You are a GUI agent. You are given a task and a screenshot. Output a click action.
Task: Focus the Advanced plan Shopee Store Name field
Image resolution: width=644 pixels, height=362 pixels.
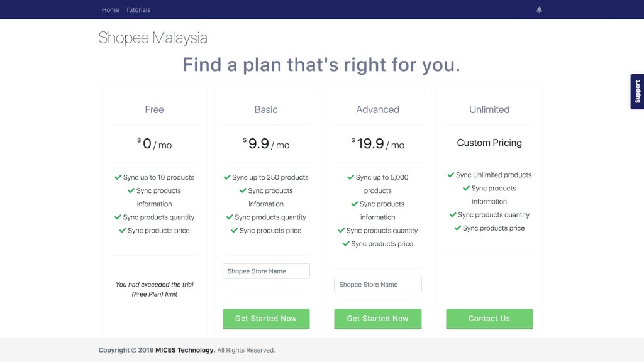click(x=377, y=285)
